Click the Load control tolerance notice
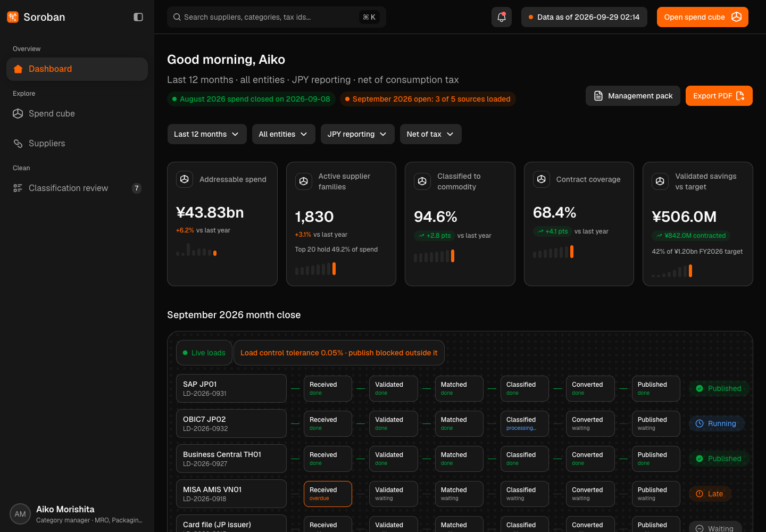The height and width of the screenshot is (532, 766). 339,353
